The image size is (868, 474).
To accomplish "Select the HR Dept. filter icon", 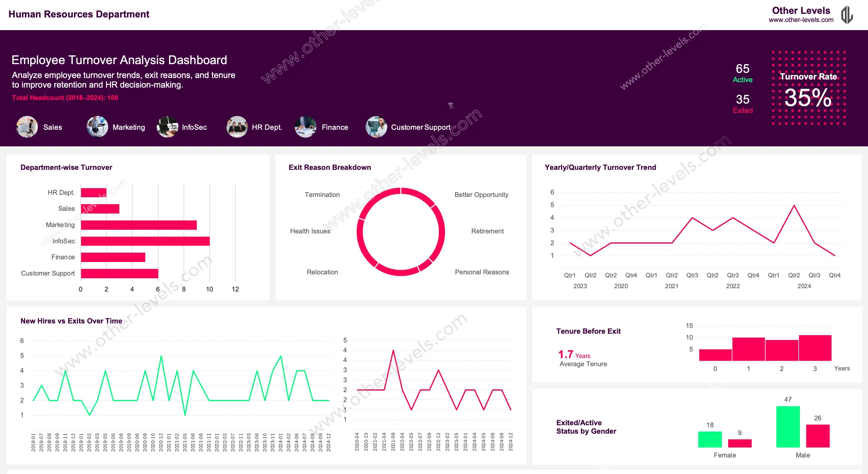I will (x=237, y=127).
